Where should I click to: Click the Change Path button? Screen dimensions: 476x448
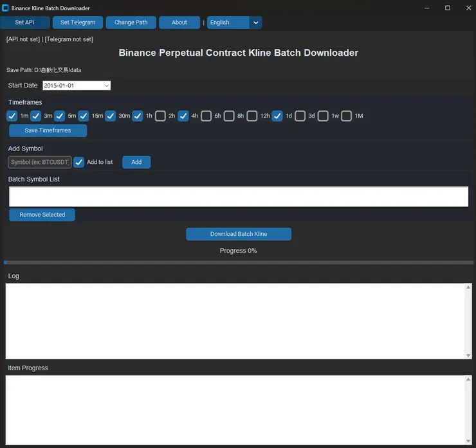[131, 22]
